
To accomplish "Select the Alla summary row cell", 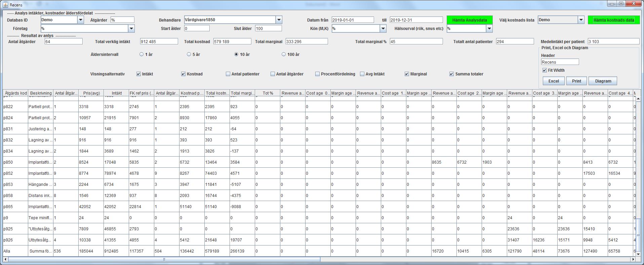I will [15, 251].
